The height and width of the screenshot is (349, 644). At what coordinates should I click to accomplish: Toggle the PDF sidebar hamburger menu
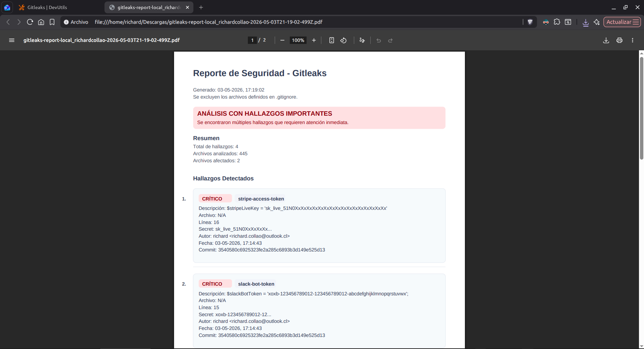coord(12,40)
